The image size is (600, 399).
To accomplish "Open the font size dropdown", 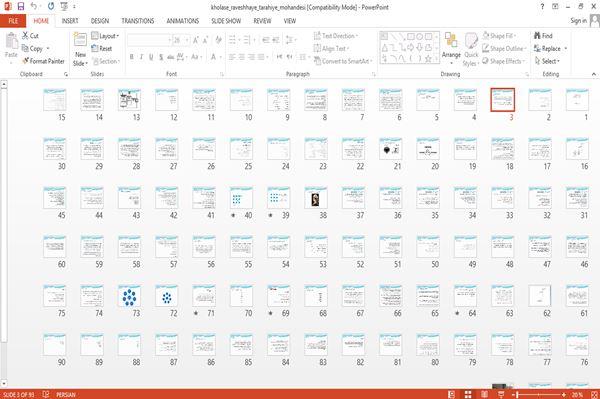I will [187, 40].
